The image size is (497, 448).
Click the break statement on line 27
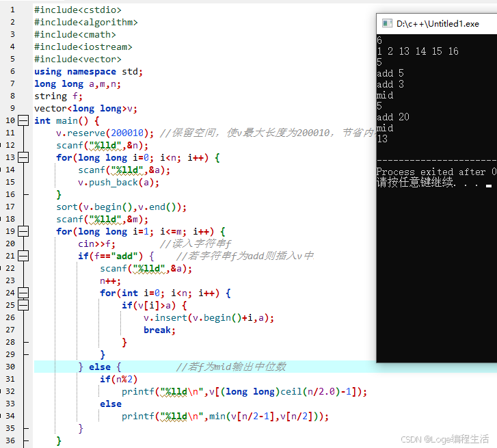[x=159, y=330]
